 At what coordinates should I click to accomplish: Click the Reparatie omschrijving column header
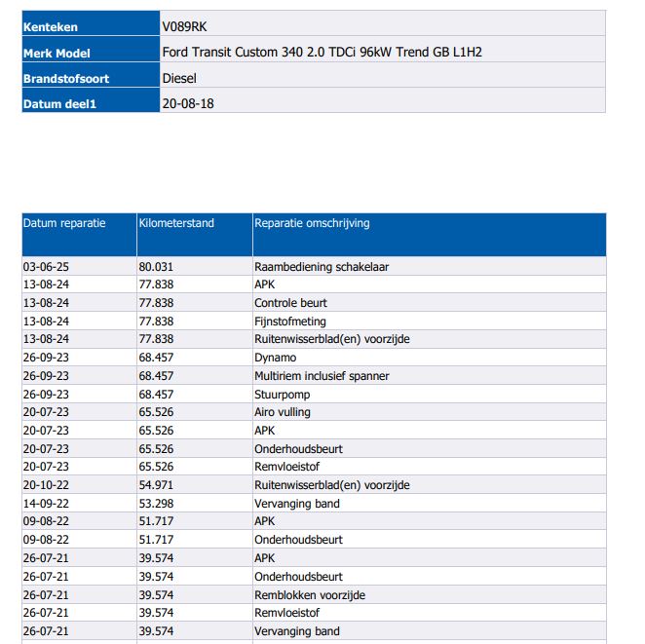[x=312, y=223]
